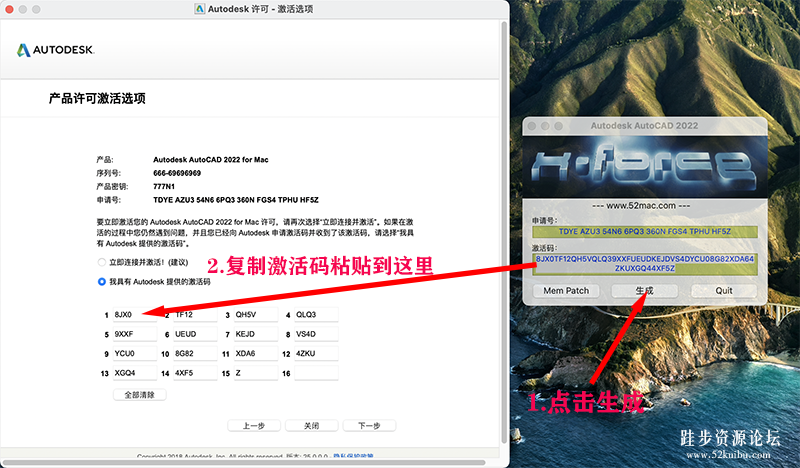Click the request code text TDYE AZU3 54N6

pyautogui.click(x=236, y=200)
